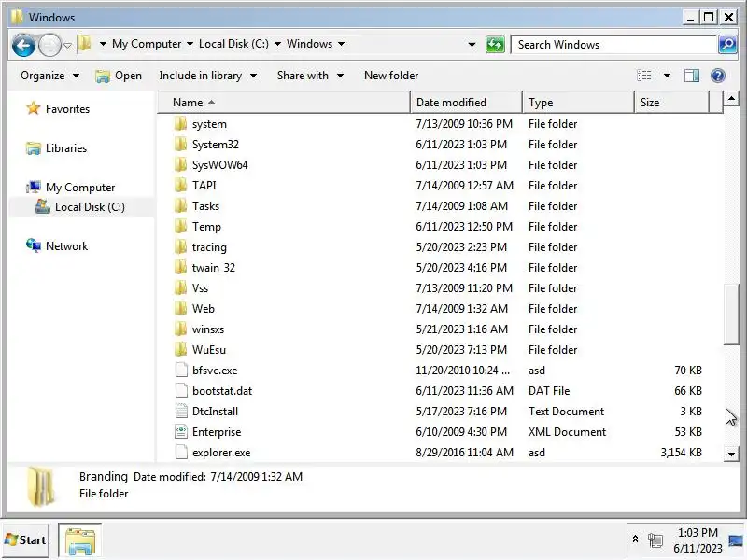Click Local Disk (C:) in address bar
Viewport: 747px width, 560px height.
pos(233,44)
